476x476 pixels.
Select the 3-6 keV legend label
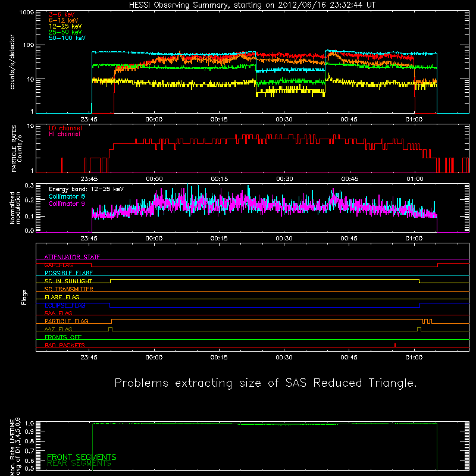coord(62,14)
